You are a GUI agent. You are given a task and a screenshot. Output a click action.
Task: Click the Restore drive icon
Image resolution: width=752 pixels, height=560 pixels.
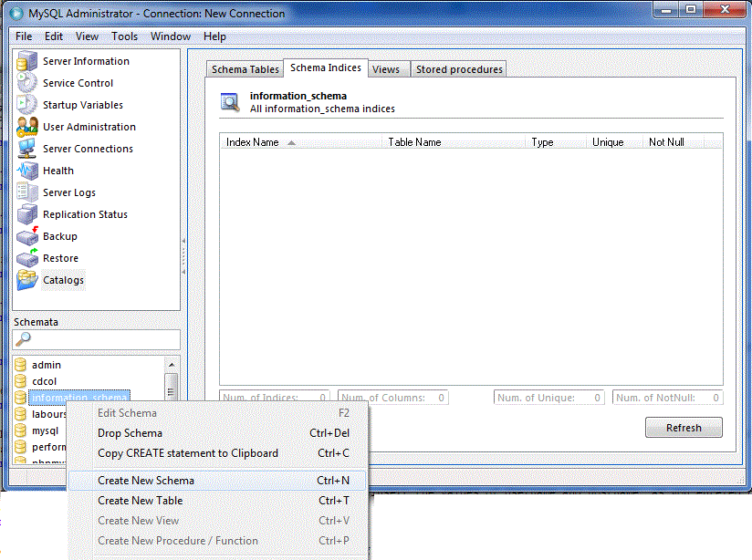click(27, 258)
